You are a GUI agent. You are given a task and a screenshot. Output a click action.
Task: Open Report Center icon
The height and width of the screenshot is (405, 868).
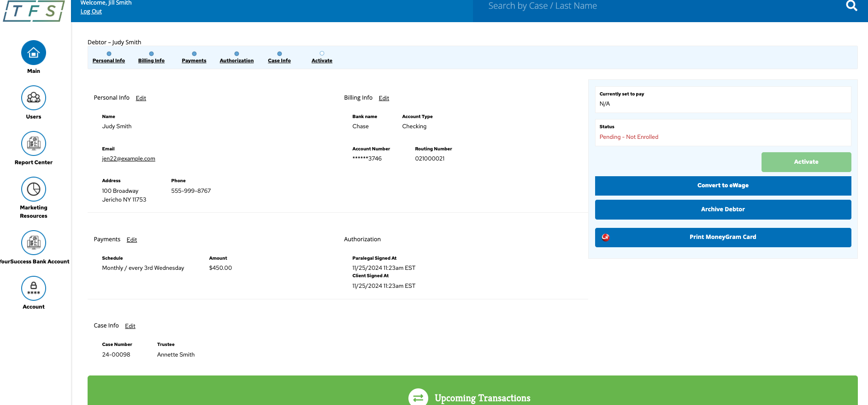pyautogui.click(x=34, y=143)
